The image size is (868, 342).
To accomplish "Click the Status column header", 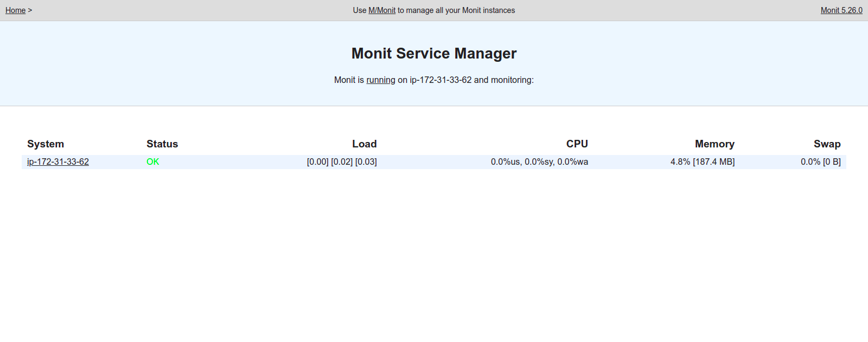I will click(162, 144).
